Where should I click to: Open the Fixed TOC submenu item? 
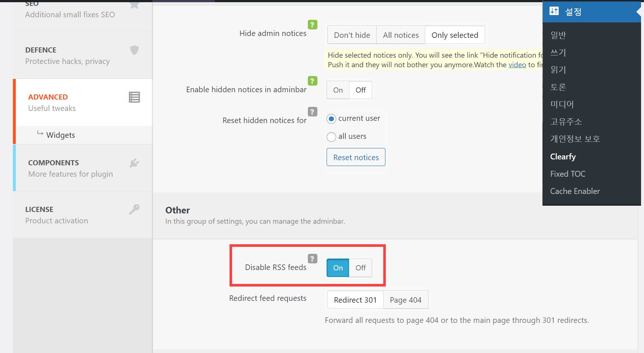567,174
